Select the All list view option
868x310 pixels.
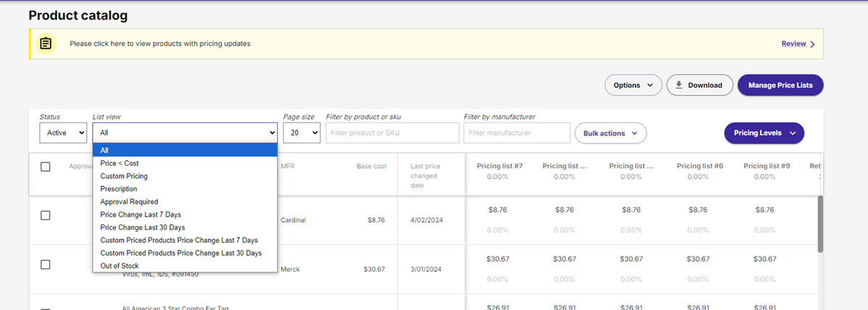[x=185, y=150]
